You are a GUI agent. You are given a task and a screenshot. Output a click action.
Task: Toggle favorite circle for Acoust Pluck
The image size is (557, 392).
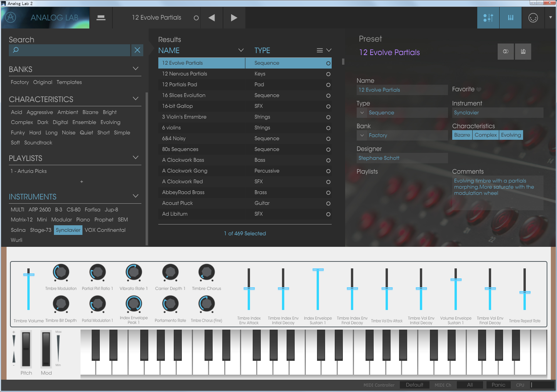328,203
